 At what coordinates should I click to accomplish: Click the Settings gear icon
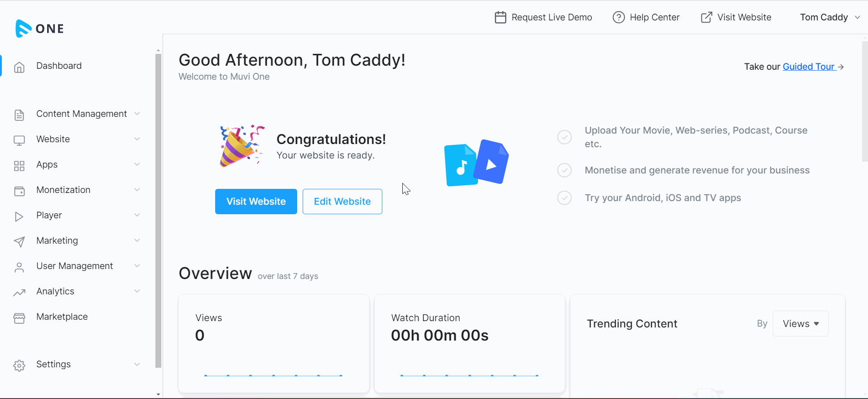point(19,365)
